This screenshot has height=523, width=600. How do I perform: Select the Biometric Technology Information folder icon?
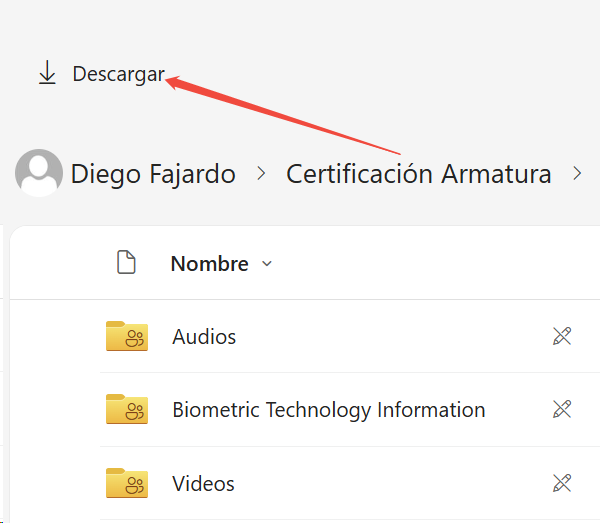[x=127, y=409]
